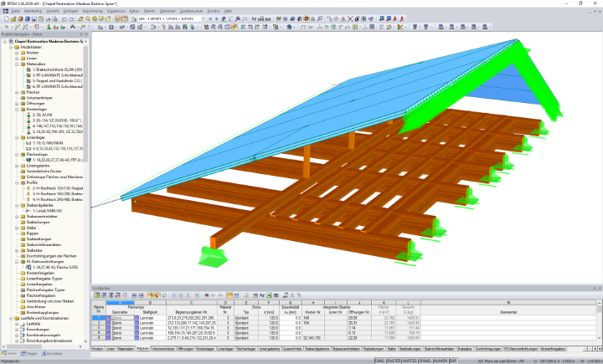Select Volumenkörper item in navigator

pyautogui.click(x=39, y=98)
